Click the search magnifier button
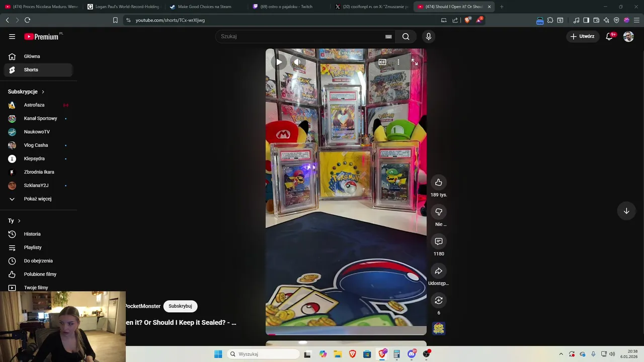The height and width of the screenshot is (362, 644). pyautogui.click(x=406, y=36)
